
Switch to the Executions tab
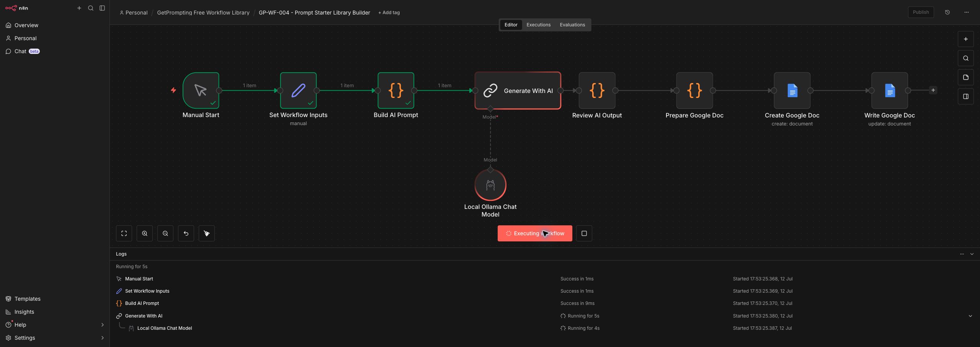point(538,25)
